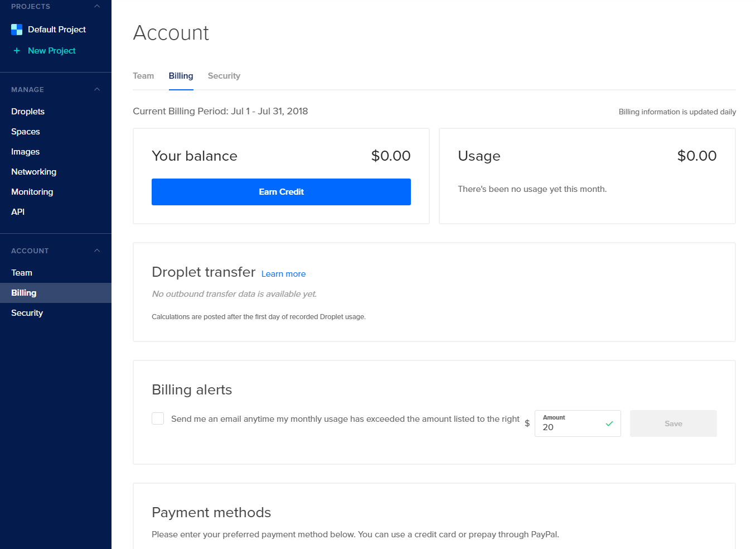Go to Spaces in the sidebar
This screenshot has height=549, width=756.
[26, 132]
